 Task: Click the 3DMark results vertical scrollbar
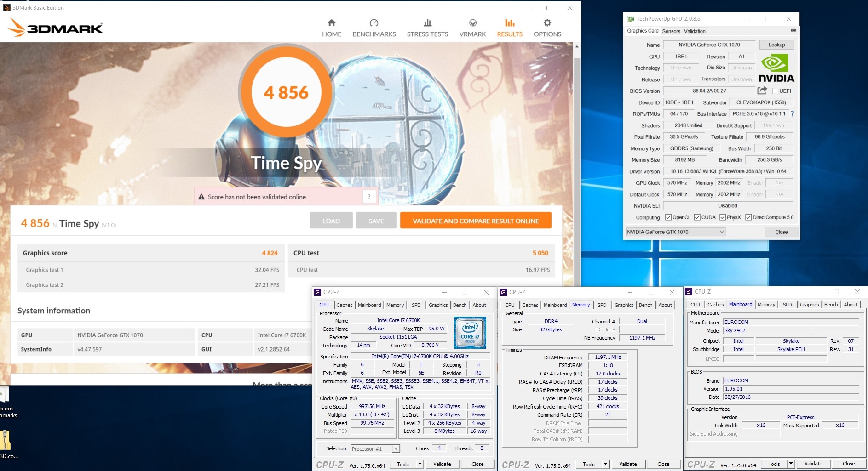point(577,184)
